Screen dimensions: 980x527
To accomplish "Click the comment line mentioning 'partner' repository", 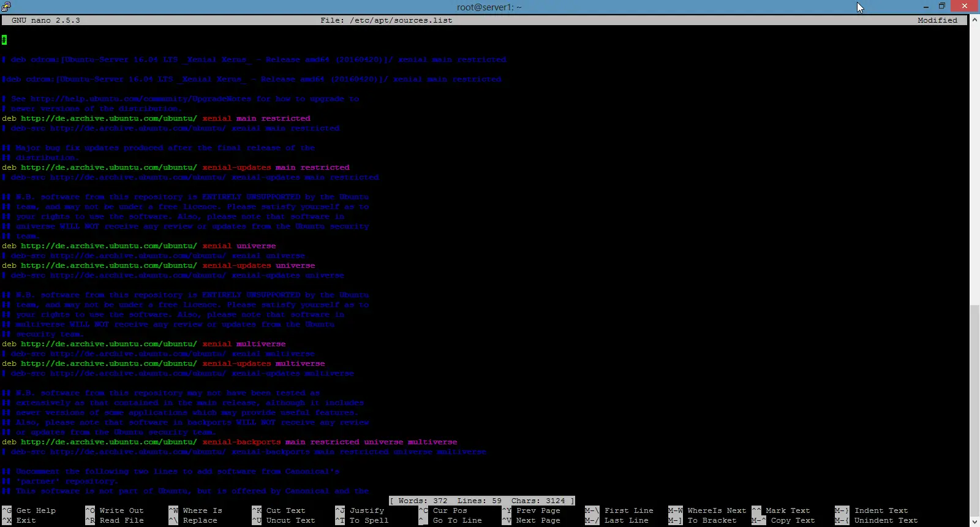I will click(x=61, y=481).
